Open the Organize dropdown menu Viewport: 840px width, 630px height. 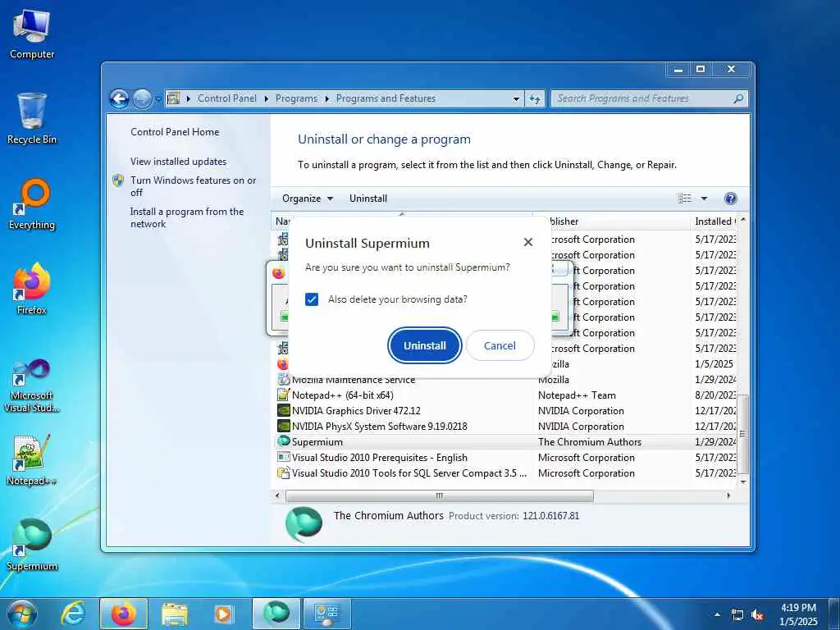click(x=307, y=199)
